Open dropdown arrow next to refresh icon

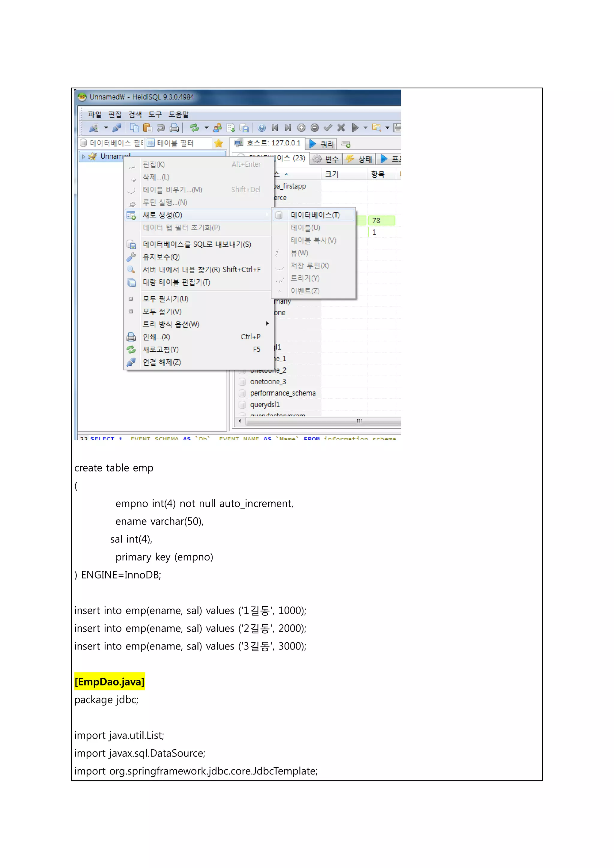click(207, 128)
